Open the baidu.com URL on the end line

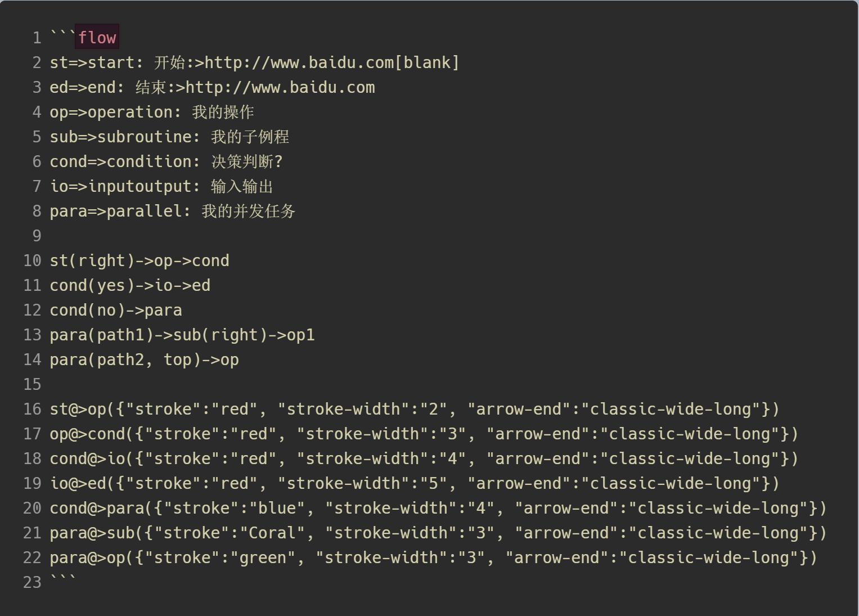point(280,87)
